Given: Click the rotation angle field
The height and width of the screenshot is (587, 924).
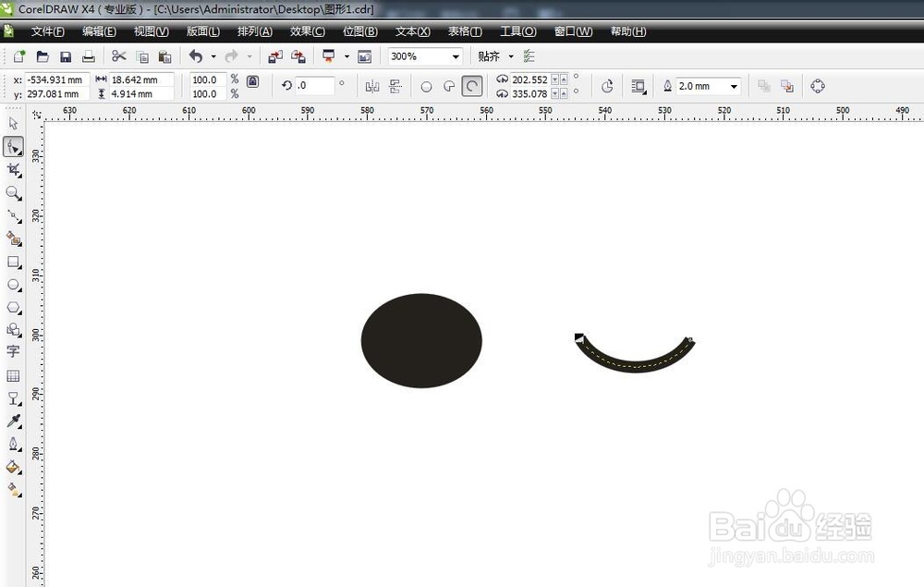Looking at the screenshot, I should pos(315,85).
